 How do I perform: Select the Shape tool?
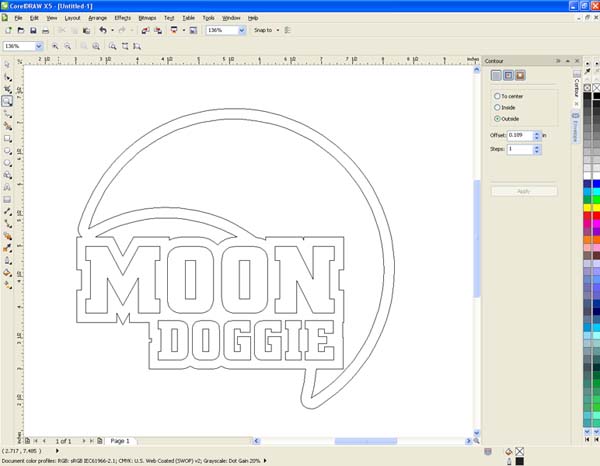point(7,77)
